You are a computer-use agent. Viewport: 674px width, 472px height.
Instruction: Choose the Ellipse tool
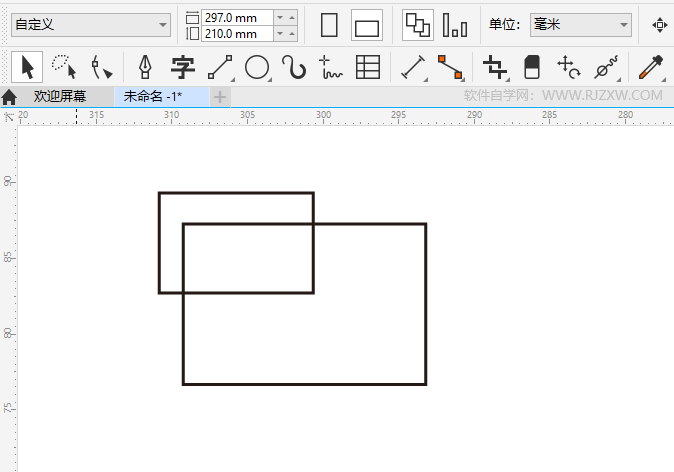257,67
